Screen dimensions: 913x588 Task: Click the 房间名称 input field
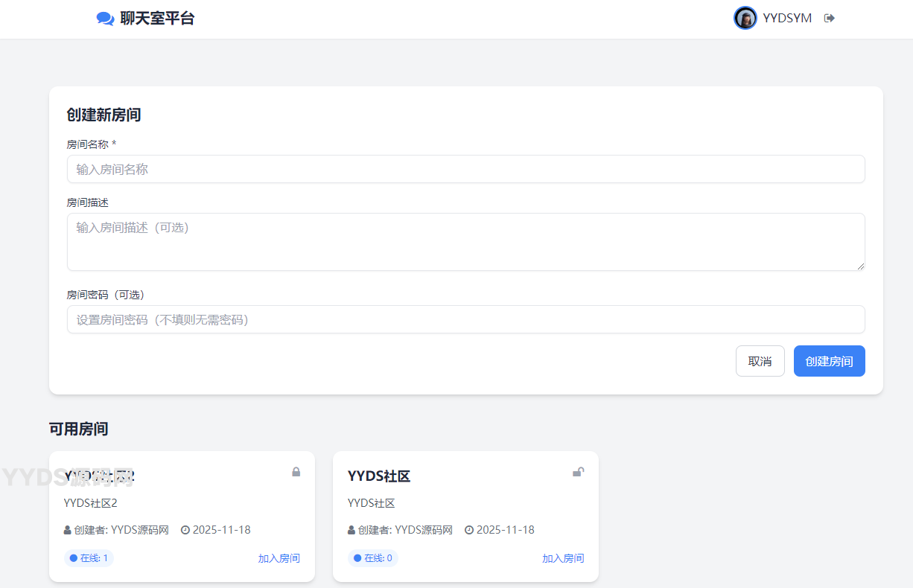(x=465, y=169)
